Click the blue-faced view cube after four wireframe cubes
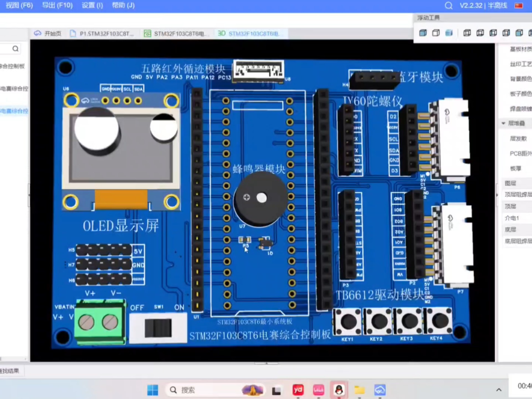The width and height of the screenshot is (532, 399). coord(519,33)
